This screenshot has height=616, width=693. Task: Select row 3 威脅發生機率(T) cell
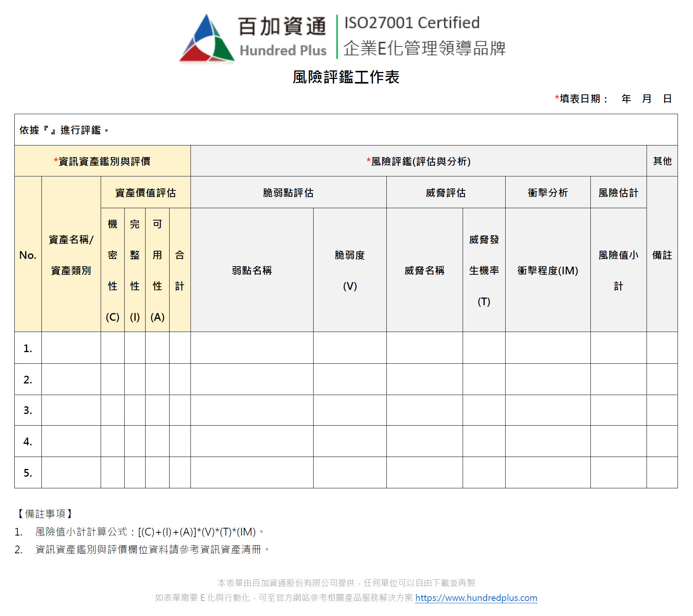484,411
